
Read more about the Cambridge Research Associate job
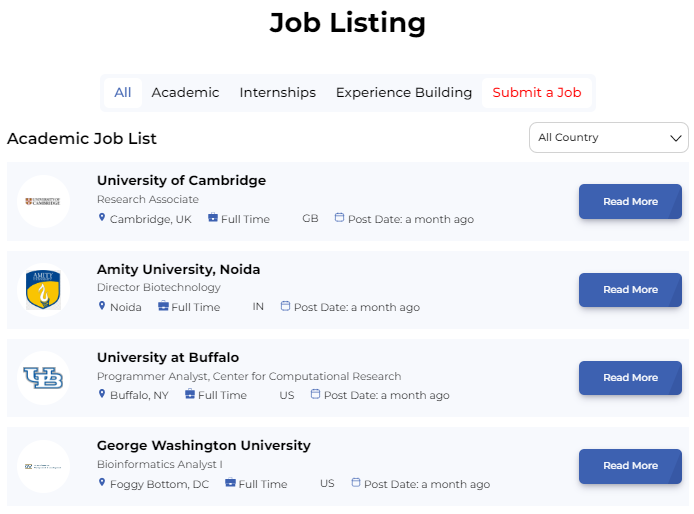tap(630, 202)
